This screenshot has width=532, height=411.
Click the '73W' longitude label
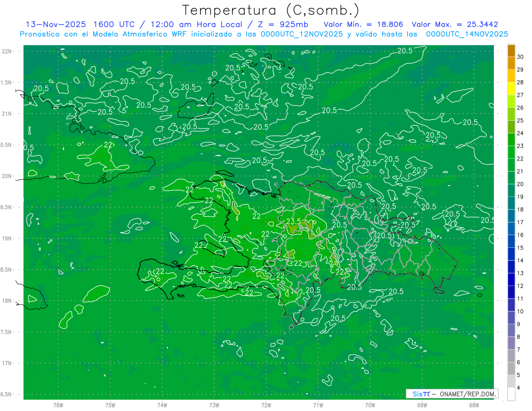214,405
